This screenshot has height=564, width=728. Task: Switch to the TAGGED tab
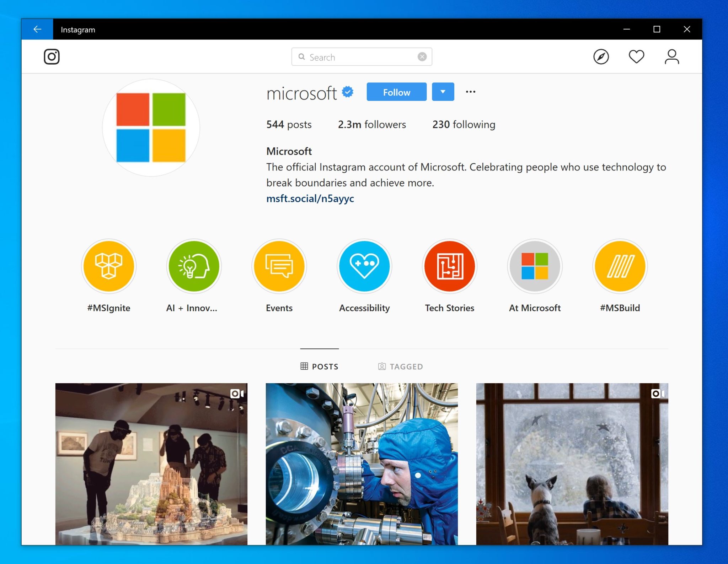pos(400,366)
